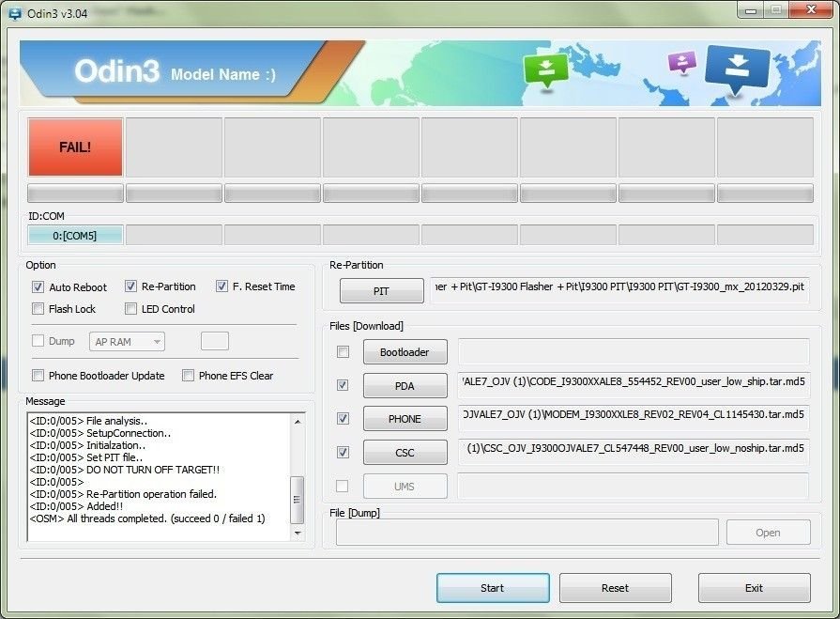840x619 pixels.
Task: Click the PHONE file button
Action: point(405,419)
